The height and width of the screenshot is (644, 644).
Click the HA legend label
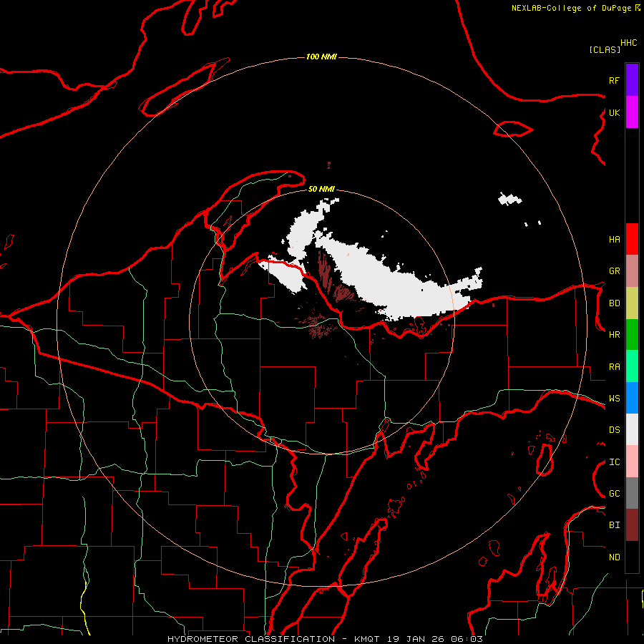pyautogui.click(x=614, y=239)
